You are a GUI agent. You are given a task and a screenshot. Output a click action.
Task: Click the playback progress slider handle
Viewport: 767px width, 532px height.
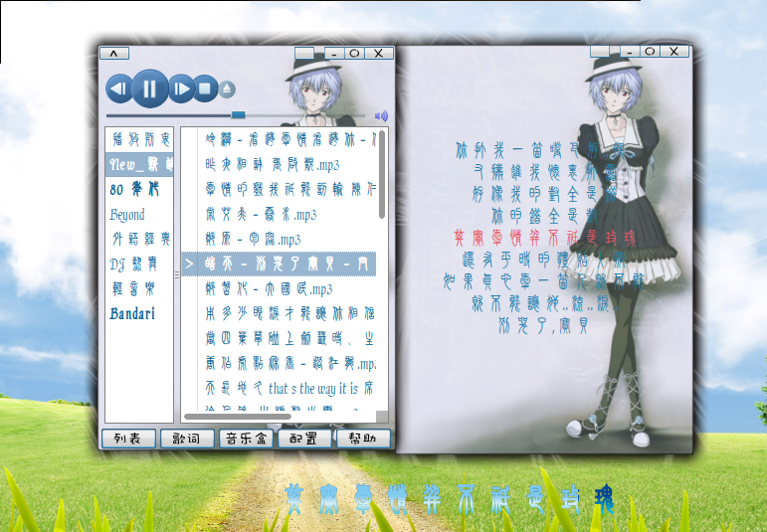(x=238, y=115)
